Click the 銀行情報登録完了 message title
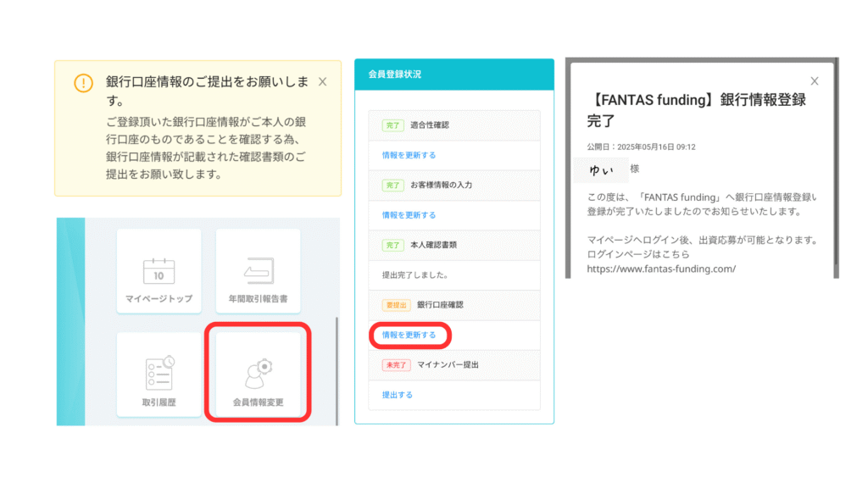The width and height of the screenshot is (868, 488). [x=697, y=110]
